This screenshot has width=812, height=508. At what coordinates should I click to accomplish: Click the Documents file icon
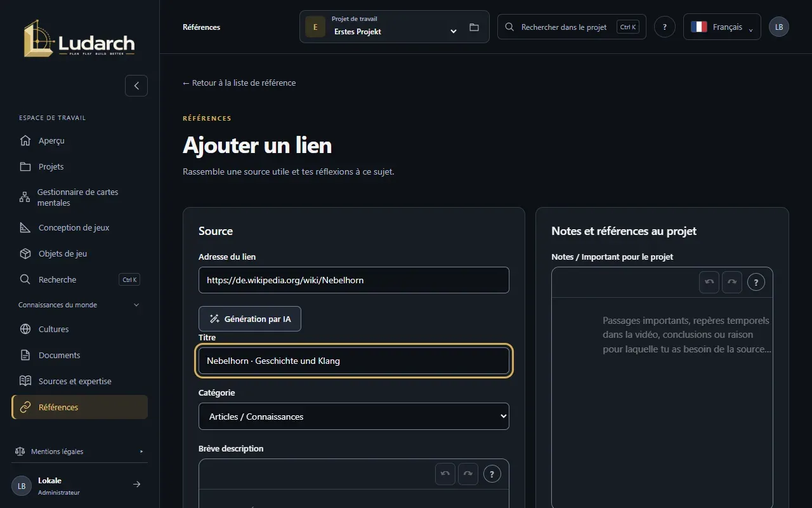click(25, 355)
